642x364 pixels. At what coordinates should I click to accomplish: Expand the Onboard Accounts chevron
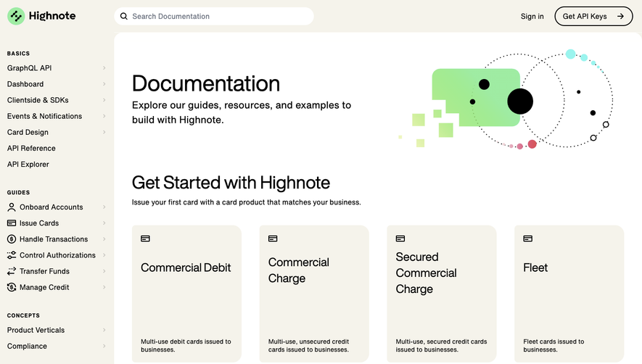pos(104,207)
